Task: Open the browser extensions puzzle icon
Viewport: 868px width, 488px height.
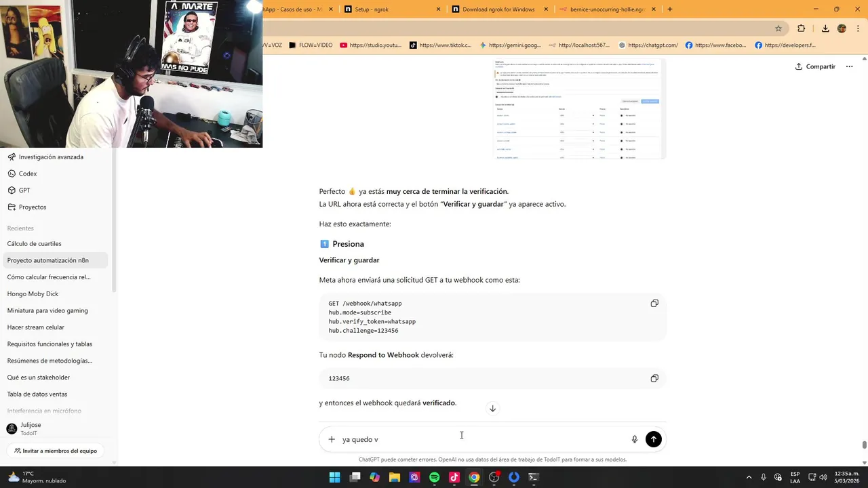Action: tap(802, 28)
